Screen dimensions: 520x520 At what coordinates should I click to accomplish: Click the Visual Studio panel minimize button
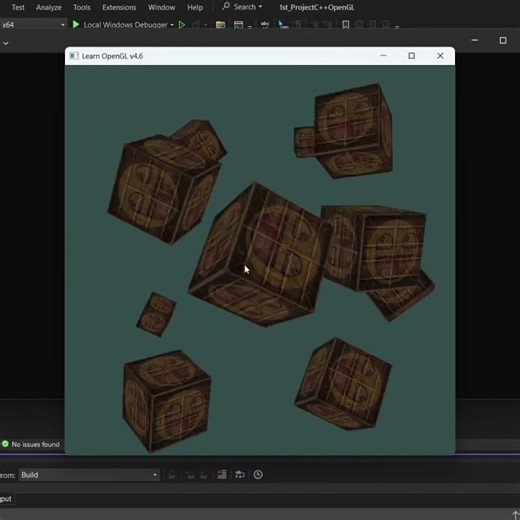[475, 40]
